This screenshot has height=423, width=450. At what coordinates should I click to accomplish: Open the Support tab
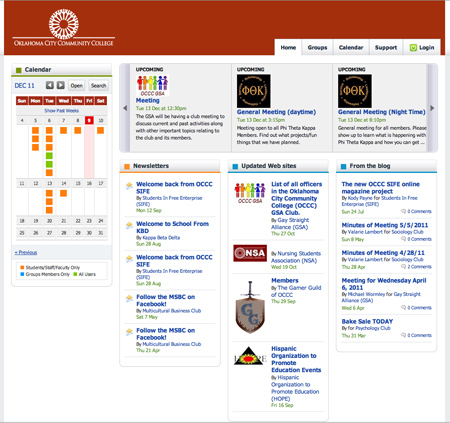pos(386,48)
